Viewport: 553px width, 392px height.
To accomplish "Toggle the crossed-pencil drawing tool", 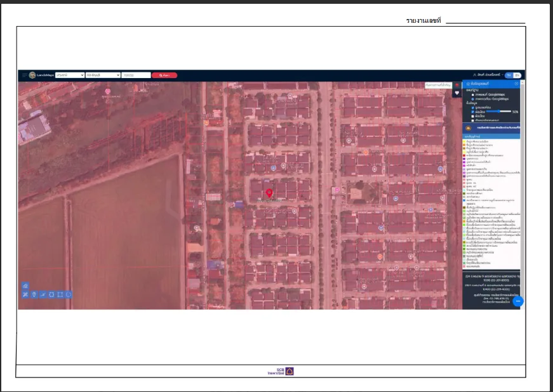I will pyautogui.click(x=25, y=294).
